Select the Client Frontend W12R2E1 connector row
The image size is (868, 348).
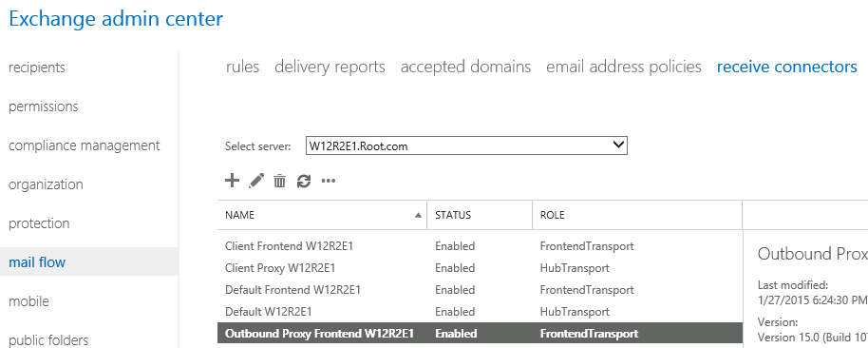pos(480,246)
